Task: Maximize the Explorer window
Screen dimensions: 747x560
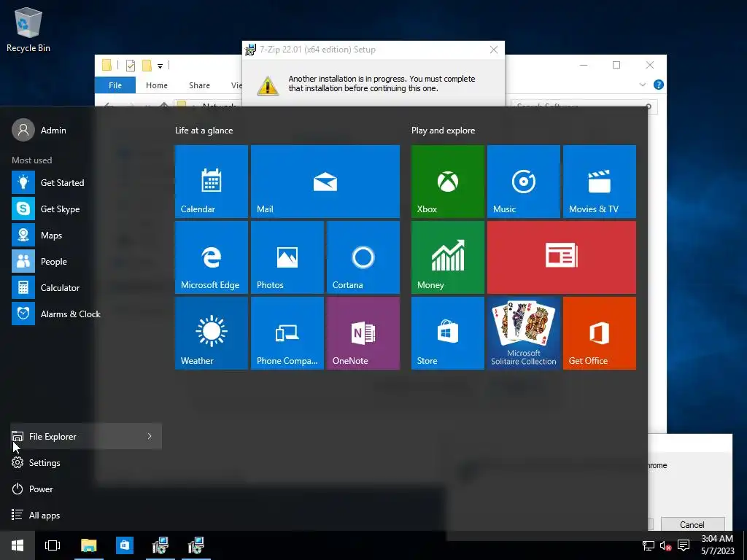Action: coord(616,65)
